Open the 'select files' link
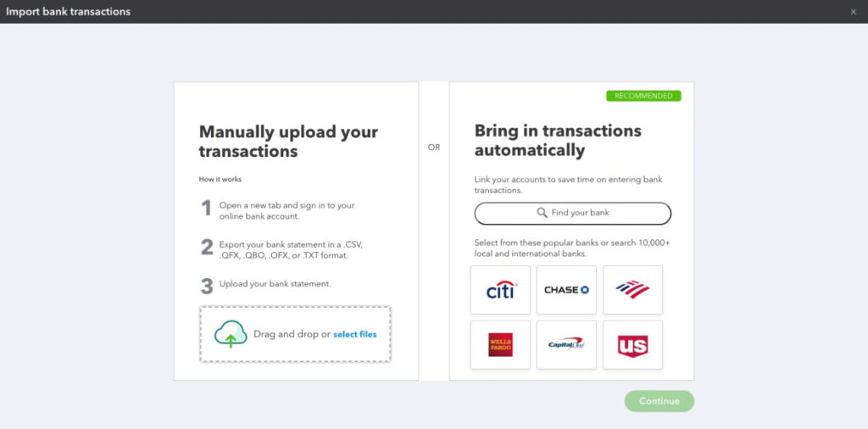868x429 pixels. click(x=355, y=335)
